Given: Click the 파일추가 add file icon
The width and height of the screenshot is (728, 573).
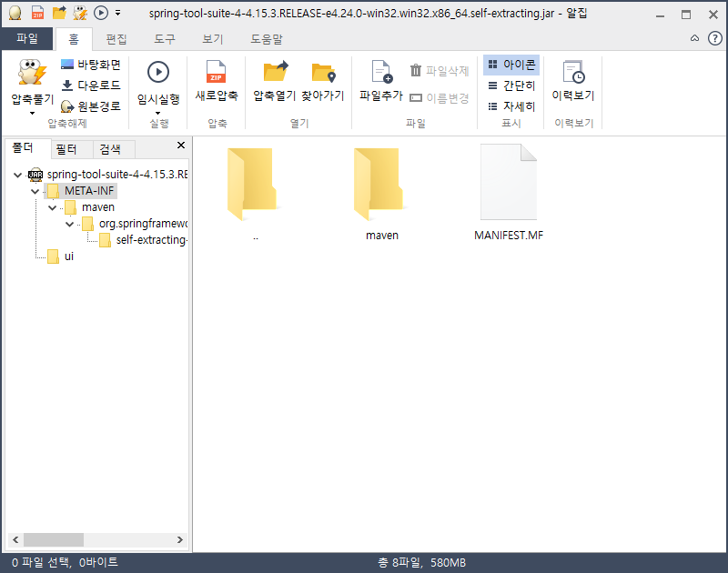Looking at the screenshot, I should (x=380, y=73).
